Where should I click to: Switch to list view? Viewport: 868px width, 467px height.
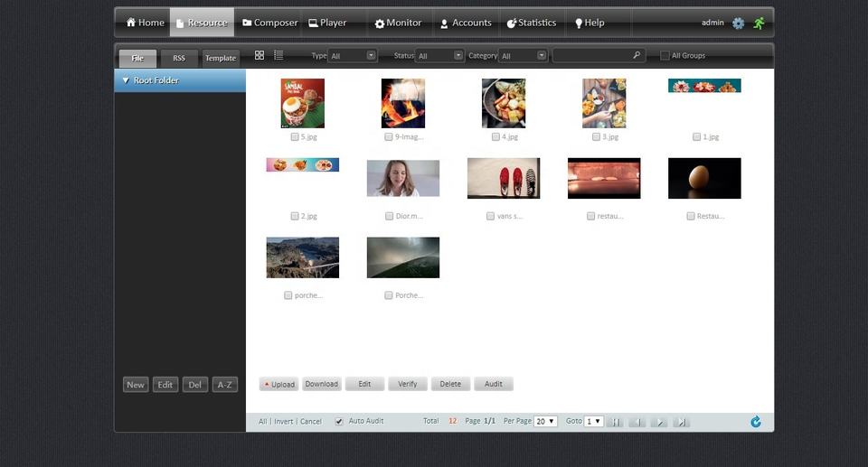[278, 55]
